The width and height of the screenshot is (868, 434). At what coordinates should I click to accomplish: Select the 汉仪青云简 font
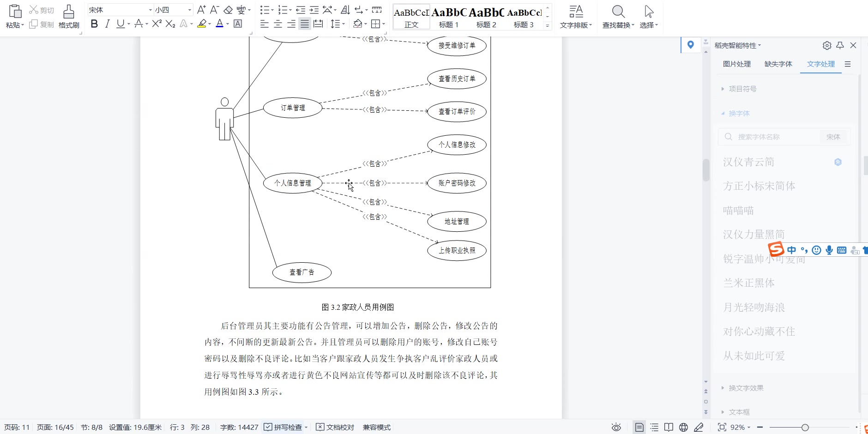click(x=748, y=162)
